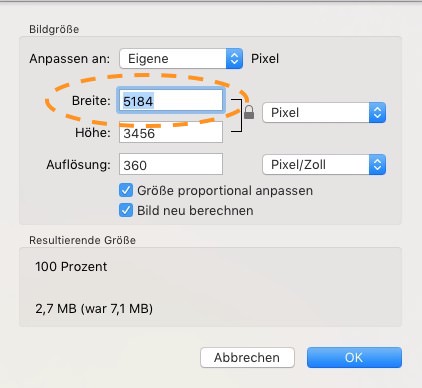Image resolution: width=422 pixels, height=388 pixels.
Task: Click the '100 Prozent' result text
Action: (x=71, y=267)
